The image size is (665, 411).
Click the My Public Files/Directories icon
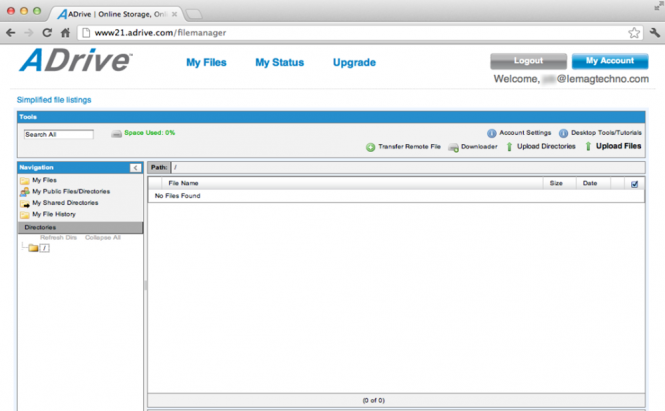25,192
